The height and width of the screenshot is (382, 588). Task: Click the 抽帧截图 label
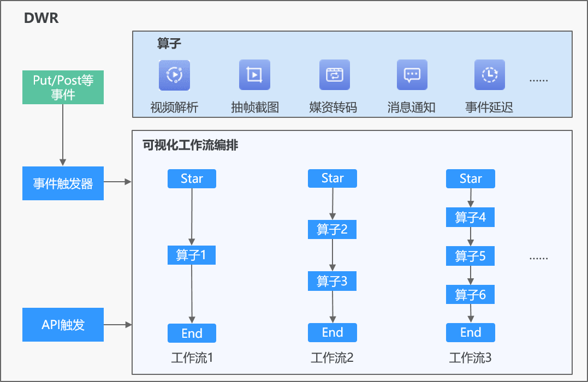(255, 108)
